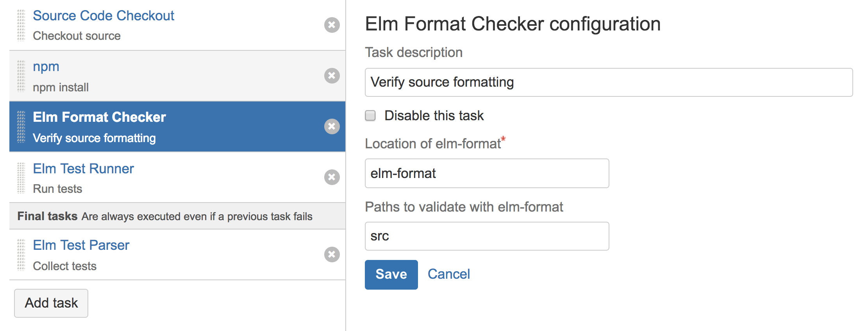
Task: Click the Location of elm-format field
Action: [x=486, y=173]
